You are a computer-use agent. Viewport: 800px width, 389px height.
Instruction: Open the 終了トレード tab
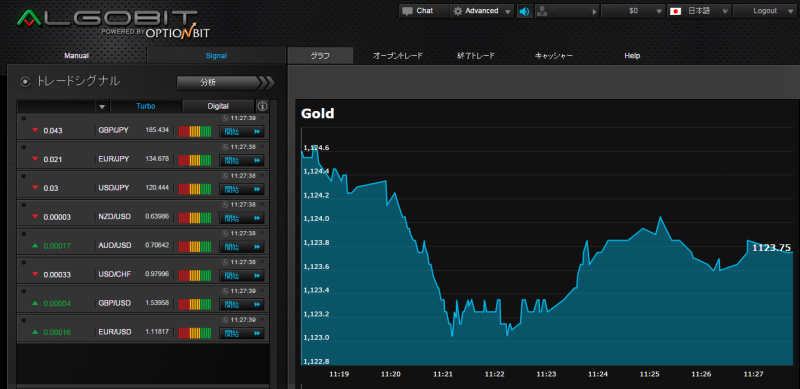[476, 56]
